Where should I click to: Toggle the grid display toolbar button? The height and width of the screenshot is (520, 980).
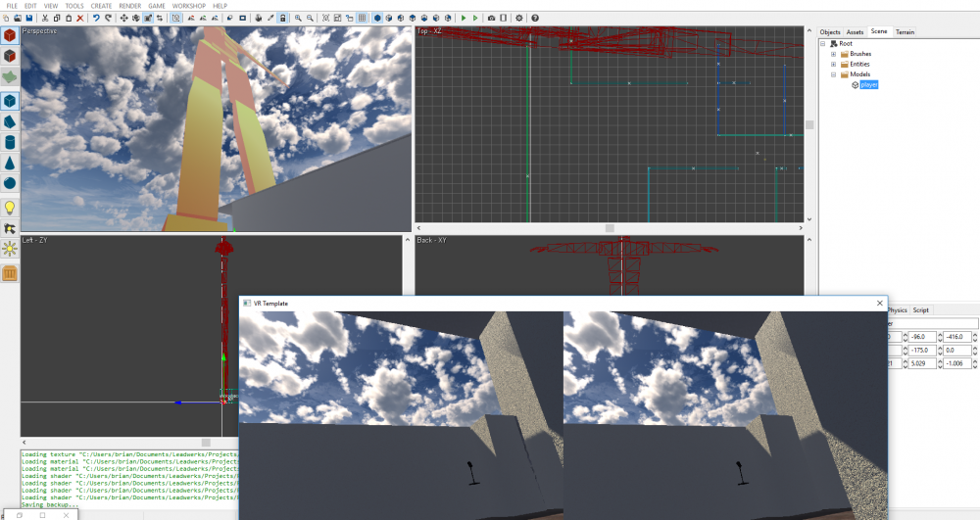[x=362, y=18]
